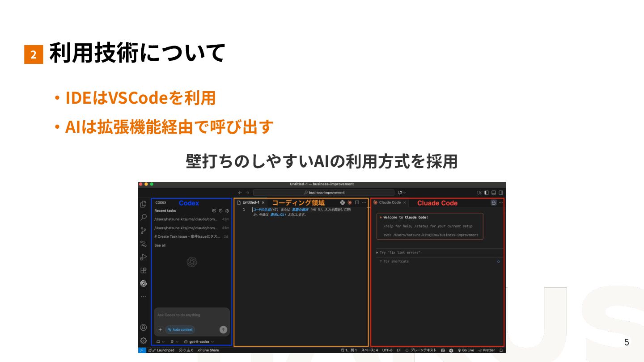
Task: Add an attachment with the Codex plus button
Action: click(x=160, y=330)
